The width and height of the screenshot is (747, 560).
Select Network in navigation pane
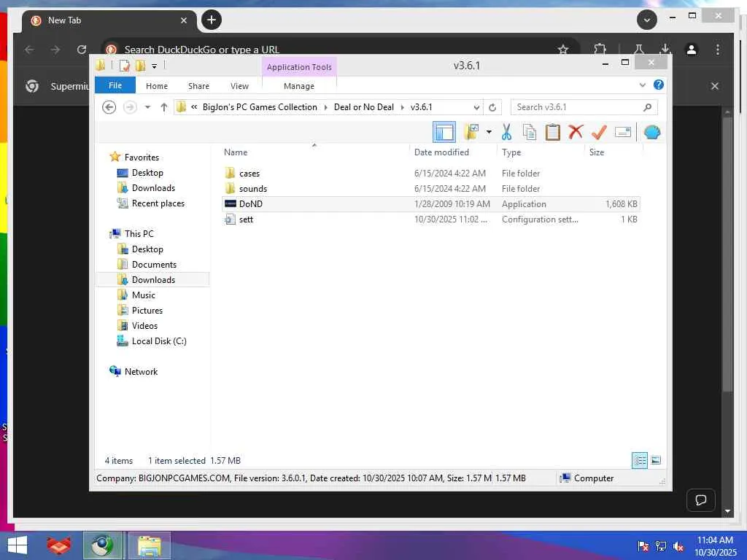141,371
